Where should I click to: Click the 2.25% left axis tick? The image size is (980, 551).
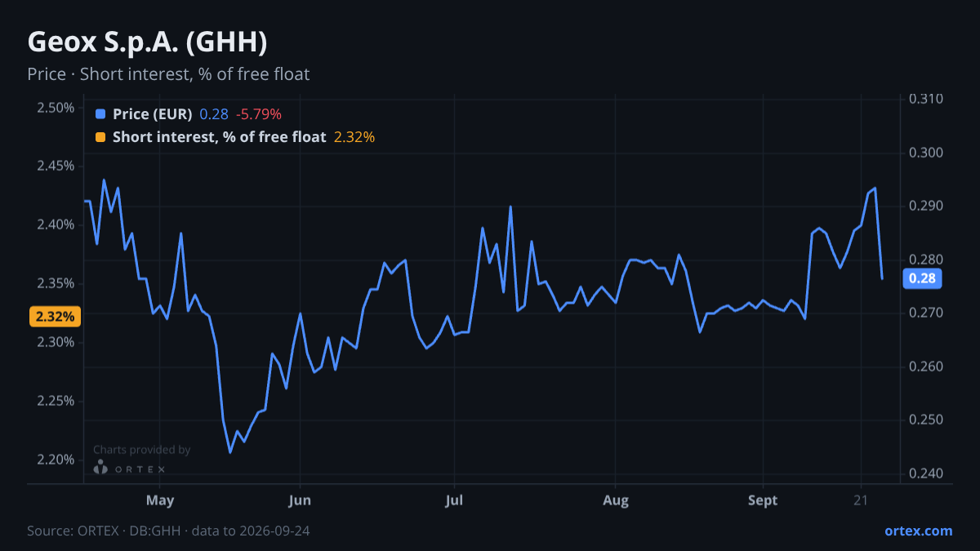(x=56, y=401)
